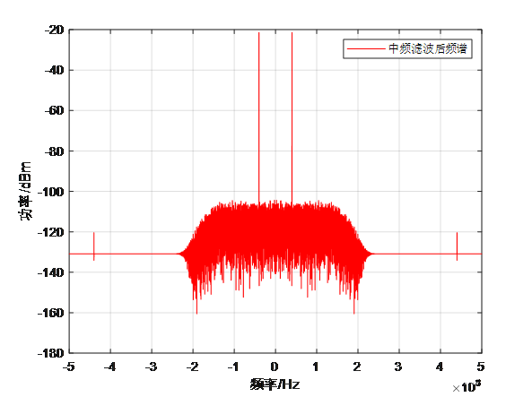Click the x-axis tick label -3
532x397 pixels.
tap(152, 367)
